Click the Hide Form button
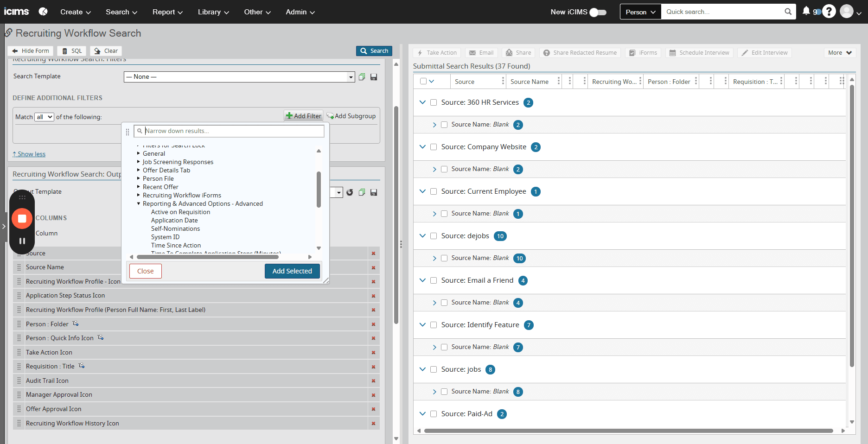This screenshot has width=868, height=444. click(31, 51)
